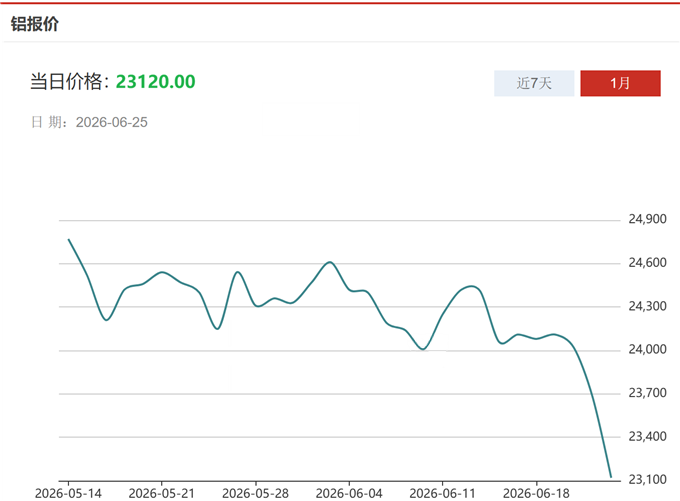Image resolution: width=680 pixels, height=501 pixels.
Task: Click the 2026-05-14 x-axis label
Action: click(x=68, y=493)
